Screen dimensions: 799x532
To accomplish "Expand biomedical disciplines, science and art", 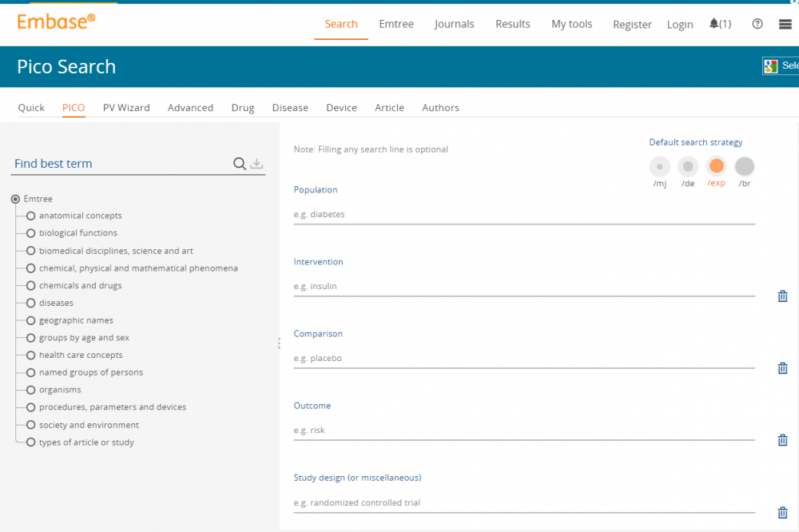I will 30,251.
